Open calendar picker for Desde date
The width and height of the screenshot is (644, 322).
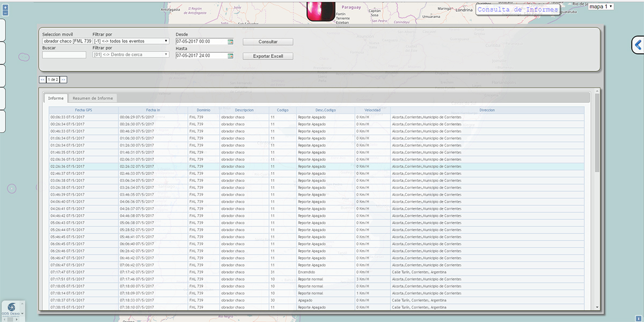click(230, 41)
